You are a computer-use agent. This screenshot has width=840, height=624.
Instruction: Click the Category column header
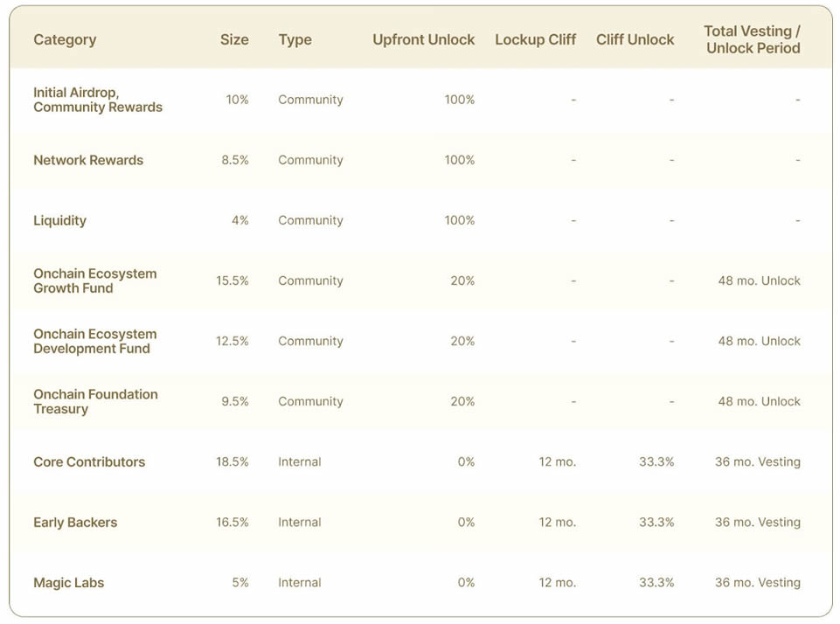(65, 39)
